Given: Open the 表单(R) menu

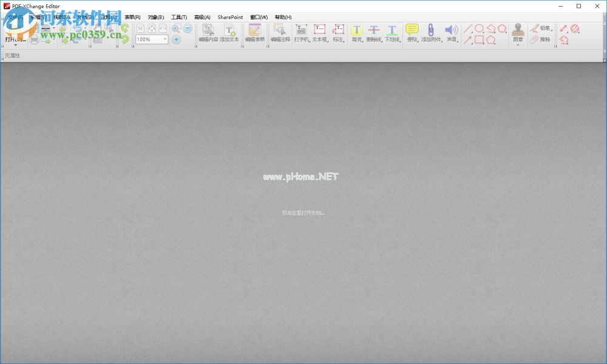Looking at the screenshot, I should (x=132, y=17).
